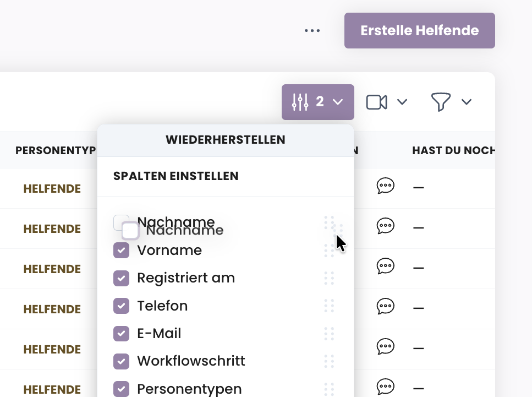Click HELFENDE label in the fifth row
The image size is (532, 397).
52,350
